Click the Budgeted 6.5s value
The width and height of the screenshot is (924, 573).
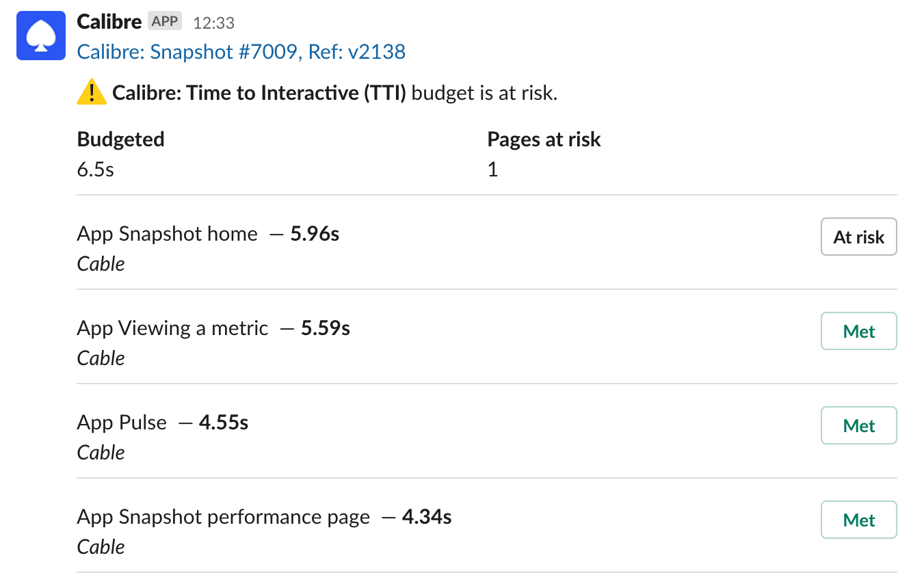95,169
